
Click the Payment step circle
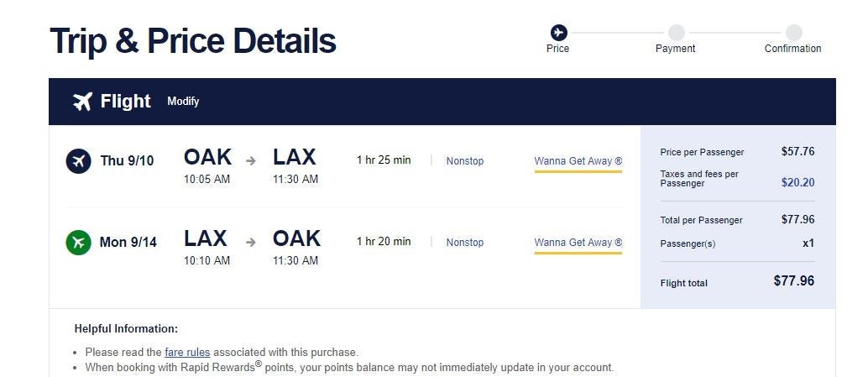click(676, 33)
